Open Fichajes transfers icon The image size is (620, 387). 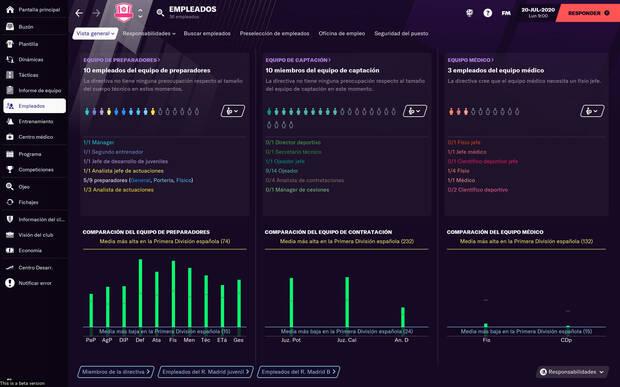(10, 202)
